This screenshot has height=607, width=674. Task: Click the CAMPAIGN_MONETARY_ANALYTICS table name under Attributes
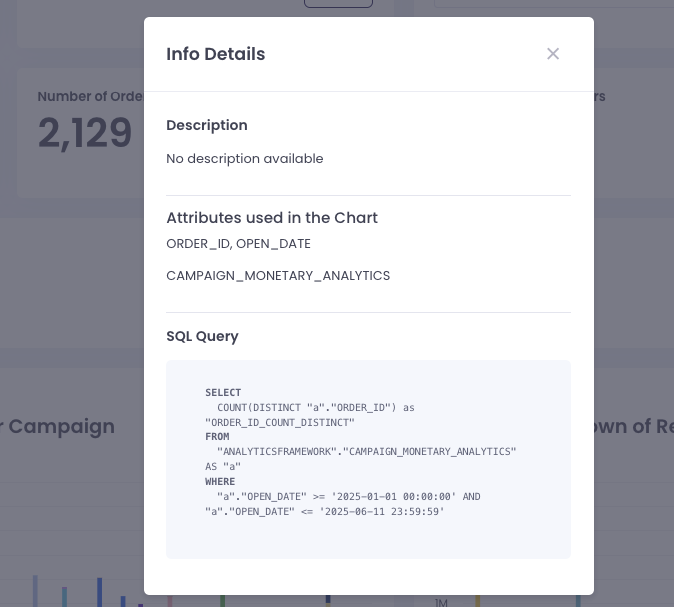(x=278, y=276)
